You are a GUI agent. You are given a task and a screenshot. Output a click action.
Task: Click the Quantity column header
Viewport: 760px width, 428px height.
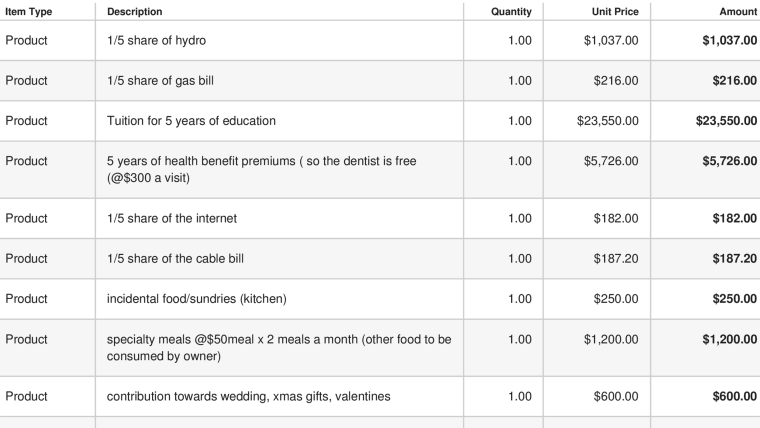(x=511, y=12)
